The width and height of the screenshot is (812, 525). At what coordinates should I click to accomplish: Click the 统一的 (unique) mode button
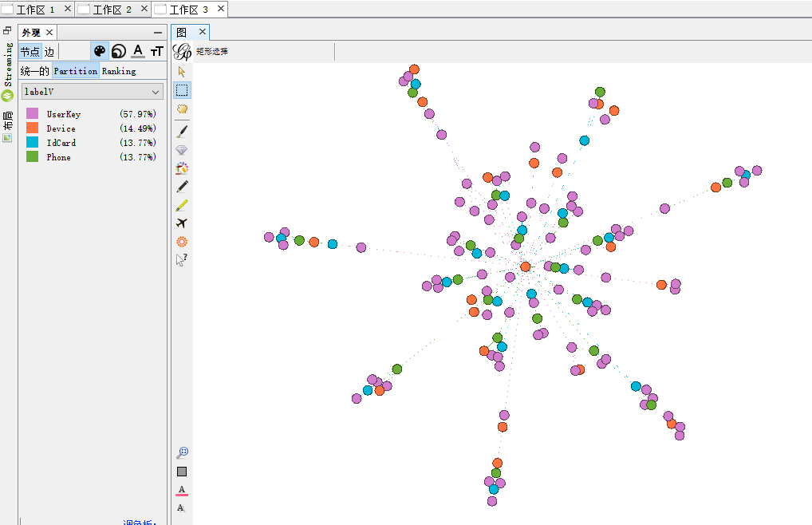[34, 71]
